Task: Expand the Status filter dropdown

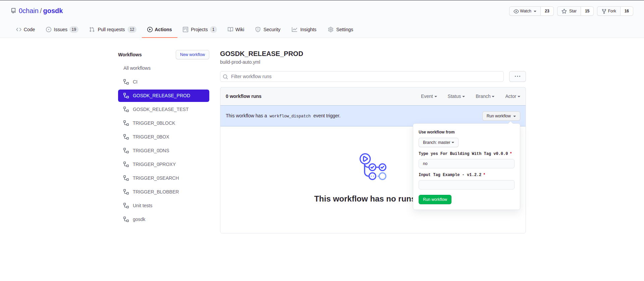Action: tap(456, 96)
